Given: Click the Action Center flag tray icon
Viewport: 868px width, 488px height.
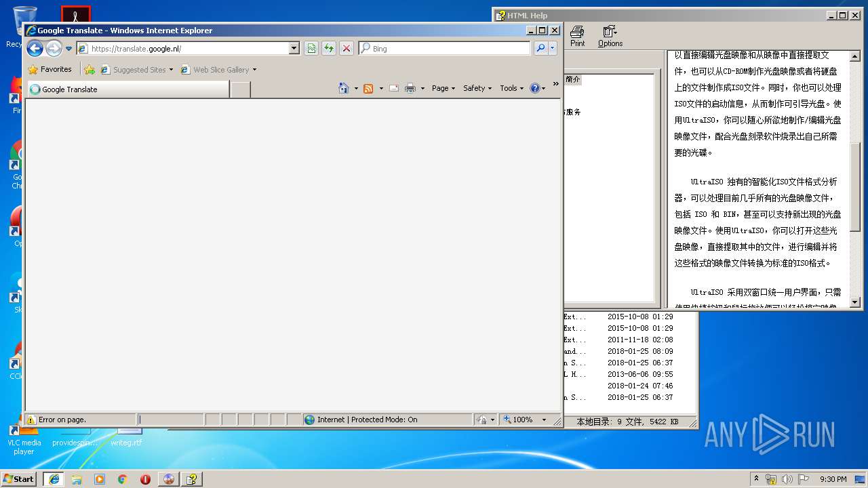Looking at the screenshot, I should coord(804,479).
